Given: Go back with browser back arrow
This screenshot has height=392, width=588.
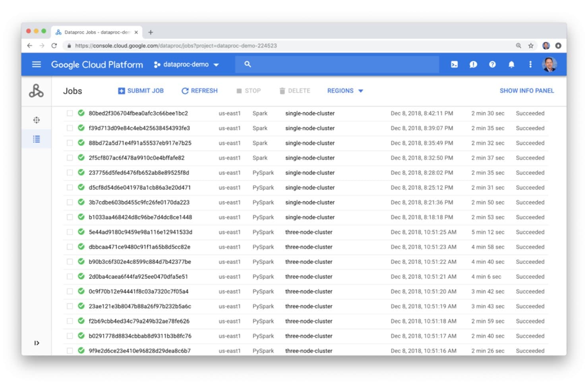Looking at the screenshot, I should [29, 46].
